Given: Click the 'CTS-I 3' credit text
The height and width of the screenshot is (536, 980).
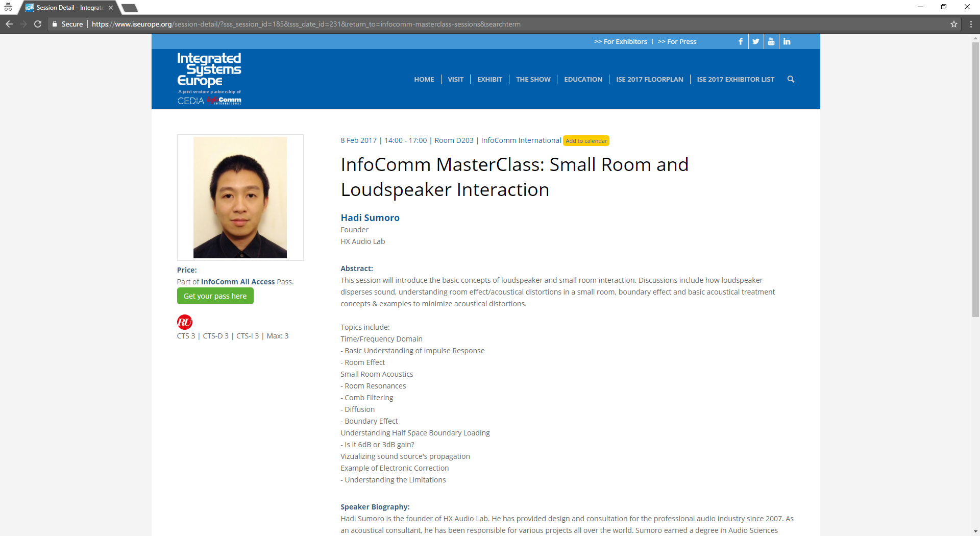Looking at the screenshot, I should [248, 336].
